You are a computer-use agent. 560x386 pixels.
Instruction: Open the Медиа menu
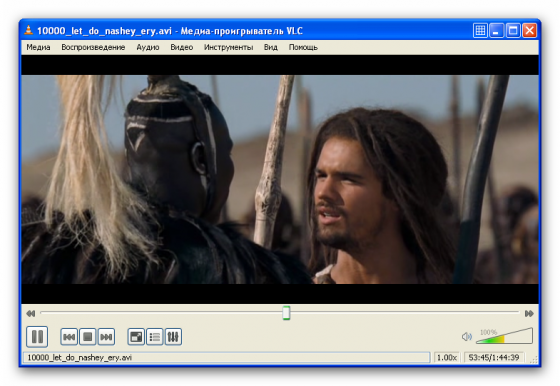38,47
